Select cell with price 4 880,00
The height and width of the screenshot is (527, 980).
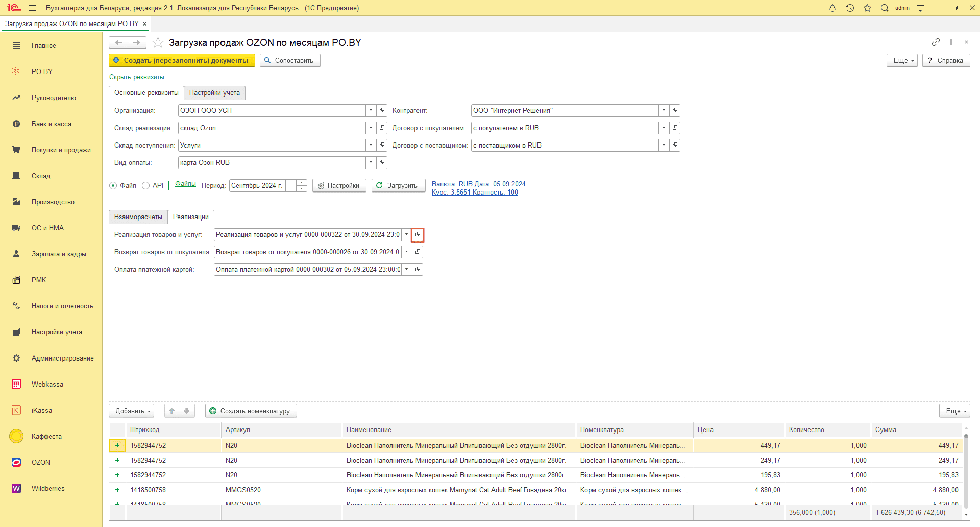(x=739, y=490)
